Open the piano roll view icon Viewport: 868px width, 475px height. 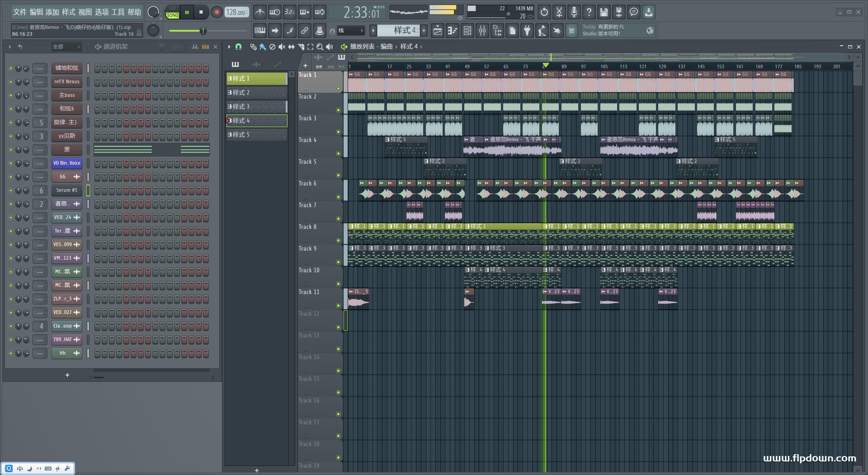point(453,31)
